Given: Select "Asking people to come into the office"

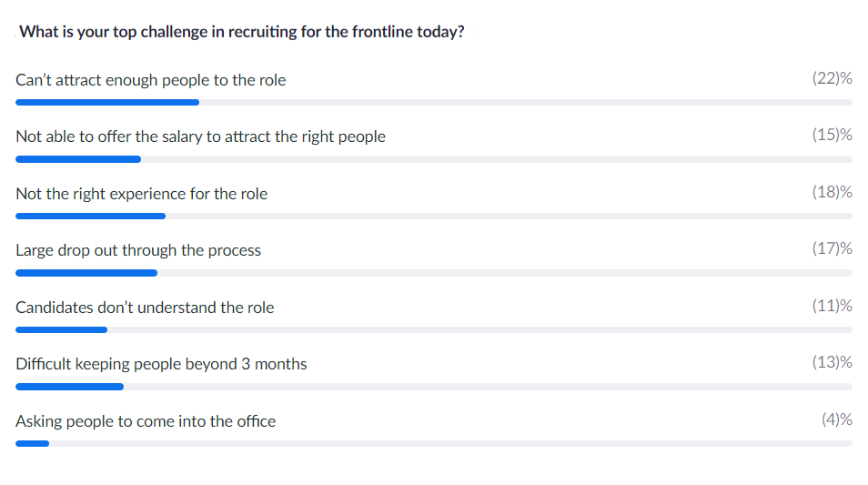Looking at the screenshot, I should [x=146, y=421].
